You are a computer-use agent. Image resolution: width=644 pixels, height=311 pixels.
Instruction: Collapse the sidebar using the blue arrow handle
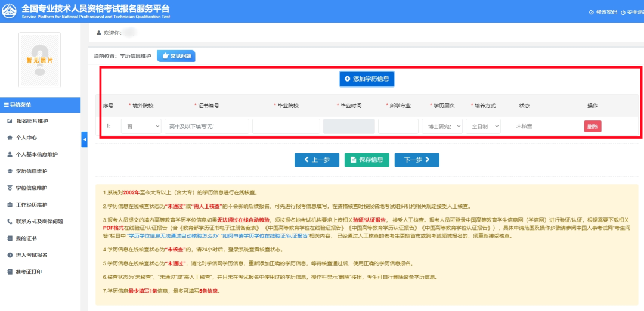[84, 139]
